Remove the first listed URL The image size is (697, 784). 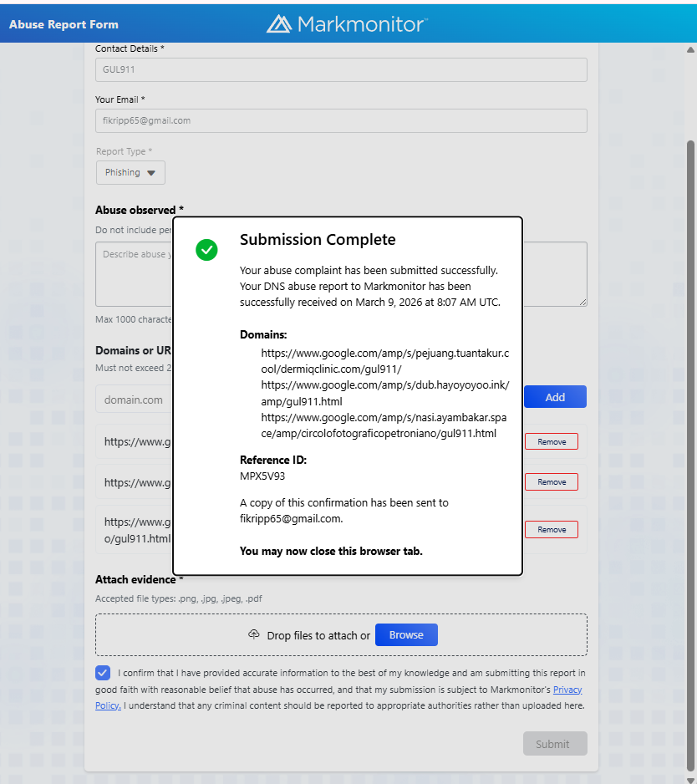(x=552, y=442)
